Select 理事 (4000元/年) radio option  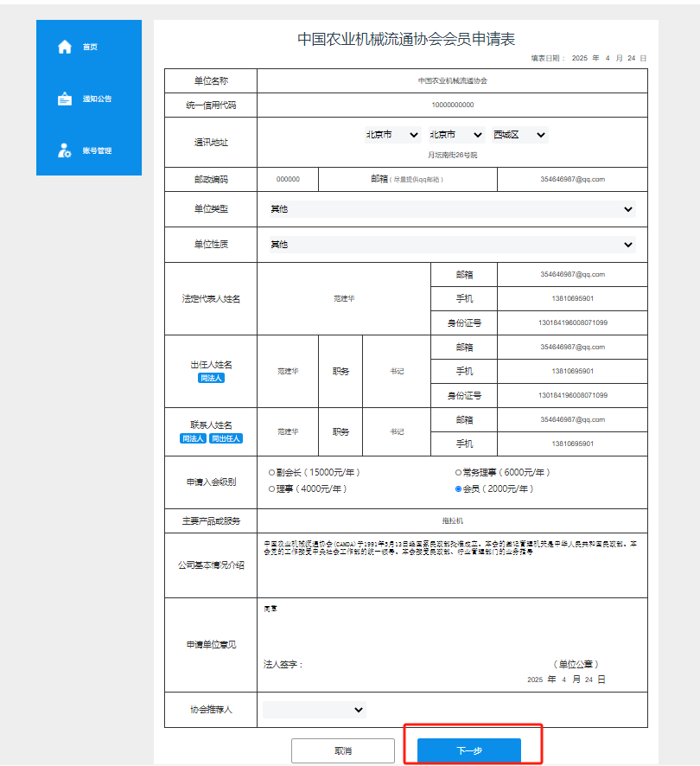click(271, 489)
